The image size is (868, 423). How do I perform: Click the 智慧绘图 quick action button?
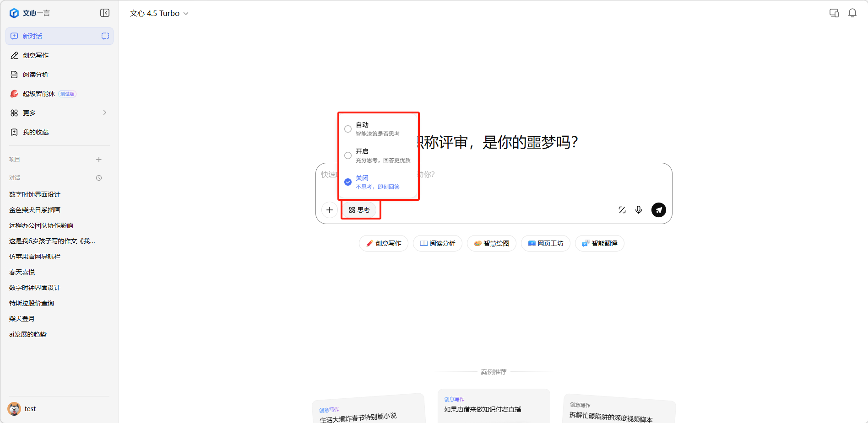tap(491, 243)
